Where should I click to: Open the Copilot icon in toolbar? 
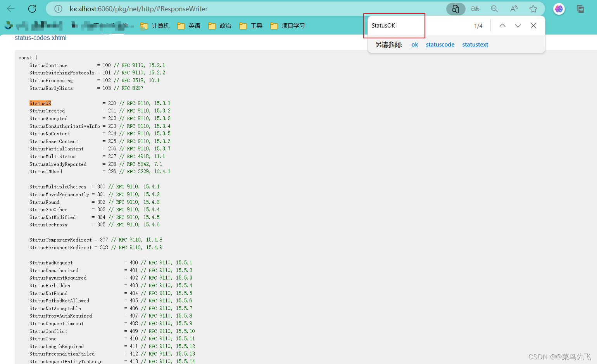[559, 9]
